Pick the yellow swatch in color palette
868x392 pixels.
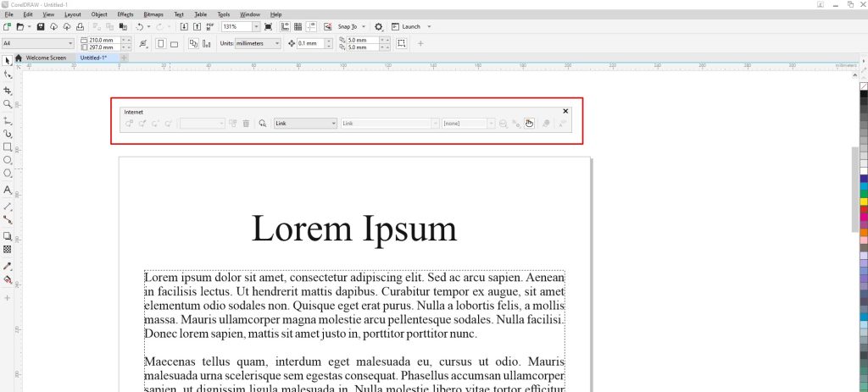pos(864,202)
